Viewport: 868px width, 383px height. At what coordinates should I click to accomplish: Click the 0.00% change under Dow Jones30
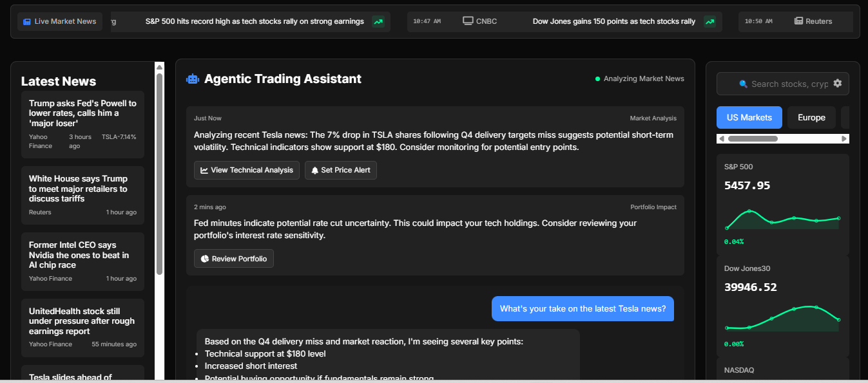pos(734,344)
